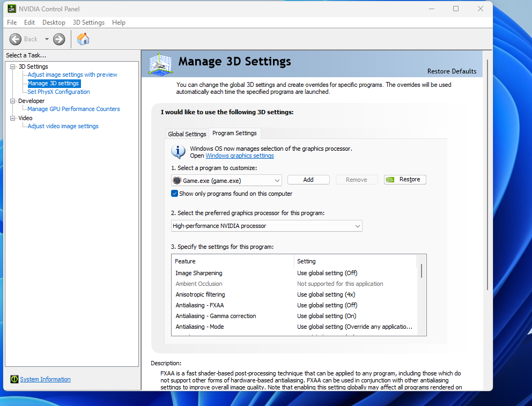Click the Gamma correction setting value (On)
Image resolution: width=532 pixels, height=406 pixels.
click(x=327, y=316)
